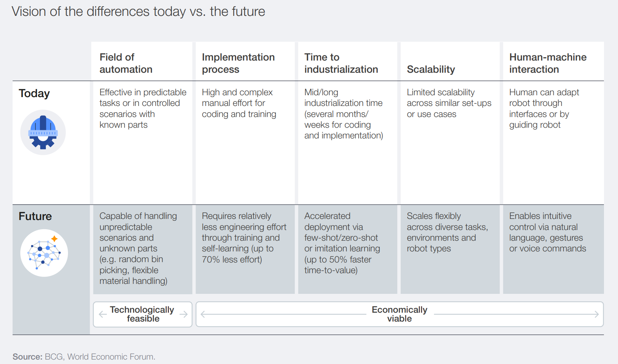Click the Future neural network icon

tap(44, 253)
